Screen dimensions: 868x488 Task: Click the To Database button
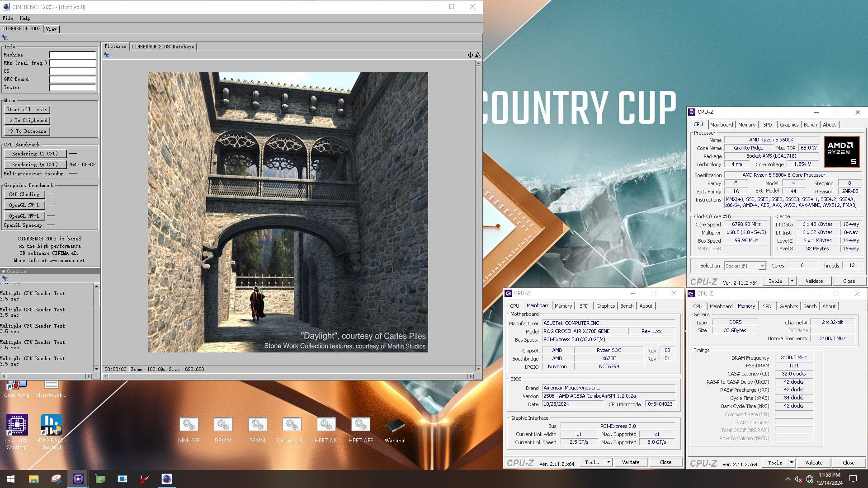(27, 131)
